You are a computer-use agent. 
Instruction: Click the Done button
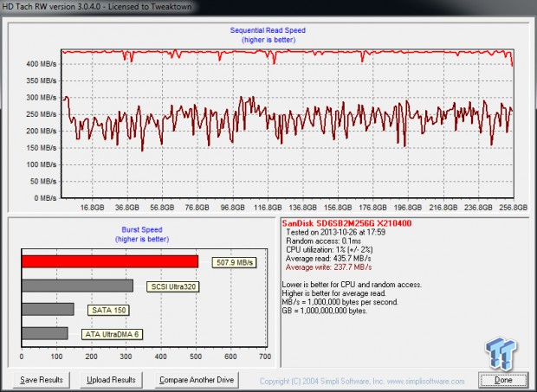click(503, 380)
